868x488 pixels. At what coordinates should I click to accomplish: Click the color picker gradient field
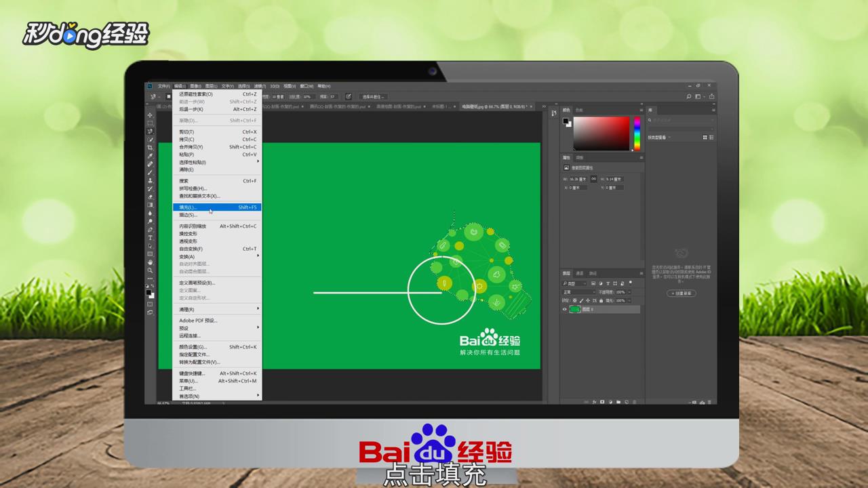pyautogui.click(x=601, y=134)
